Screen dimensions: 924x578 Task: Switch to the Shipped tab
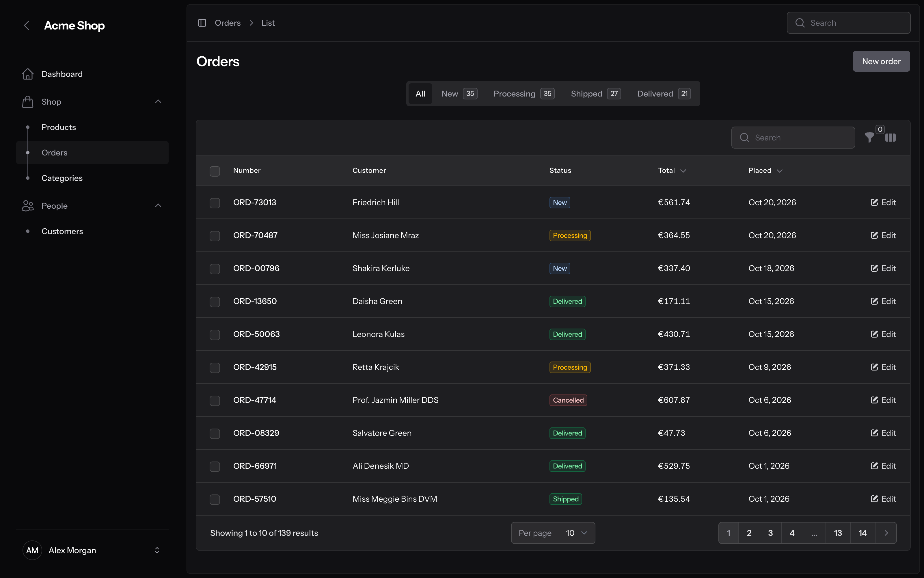(x=596, y=94)
